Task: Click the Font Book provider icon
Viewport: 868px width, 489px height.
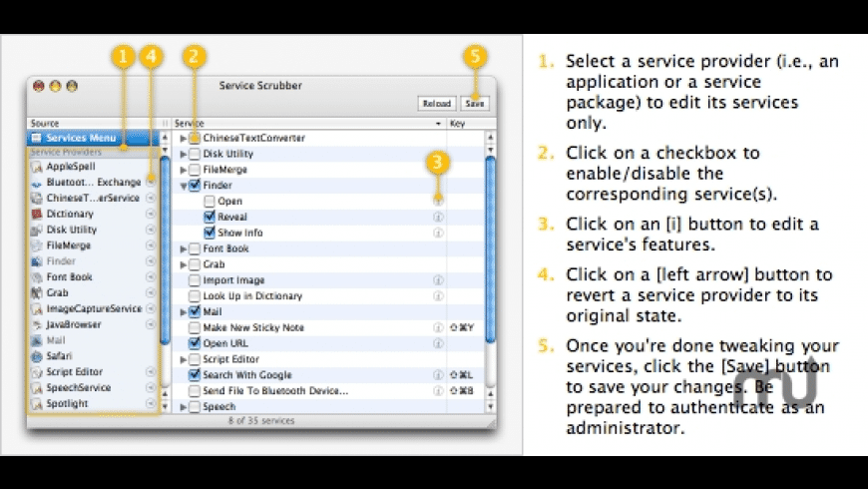Action: click(x=37, y=276)
